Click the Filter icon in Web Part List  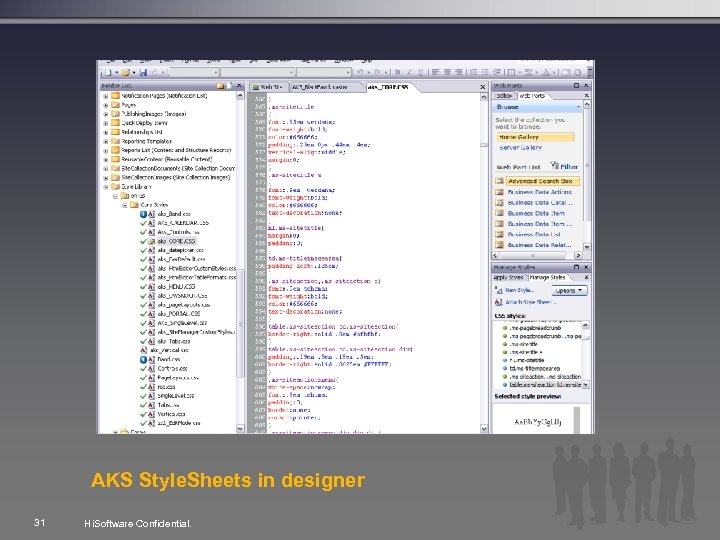(x=555, y=165)
